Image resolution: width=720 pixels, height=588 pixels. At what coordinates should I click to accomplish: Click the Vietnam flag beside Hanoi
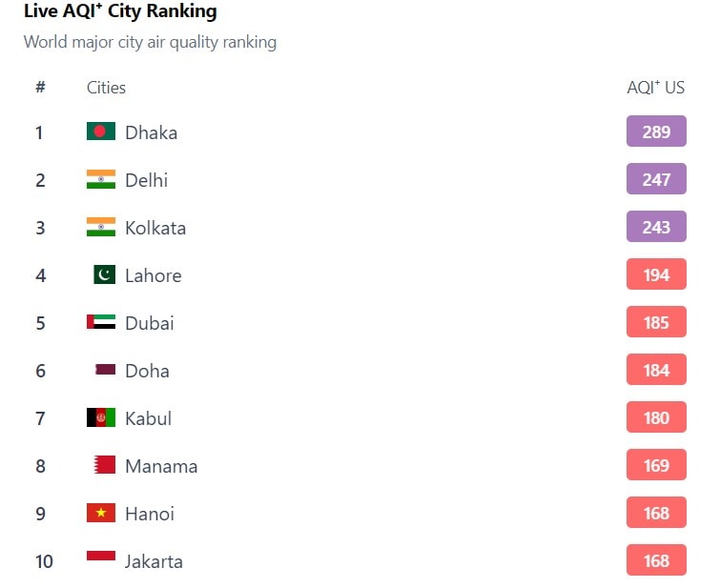coord(100,513)
